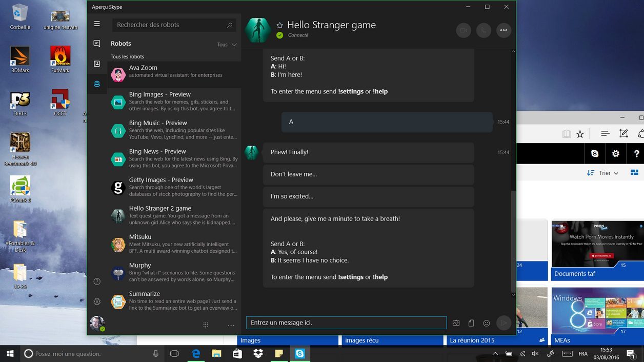Start an audio call from chat header
Viewport: 644px width, 362px height.
click(x=484, y=30)
